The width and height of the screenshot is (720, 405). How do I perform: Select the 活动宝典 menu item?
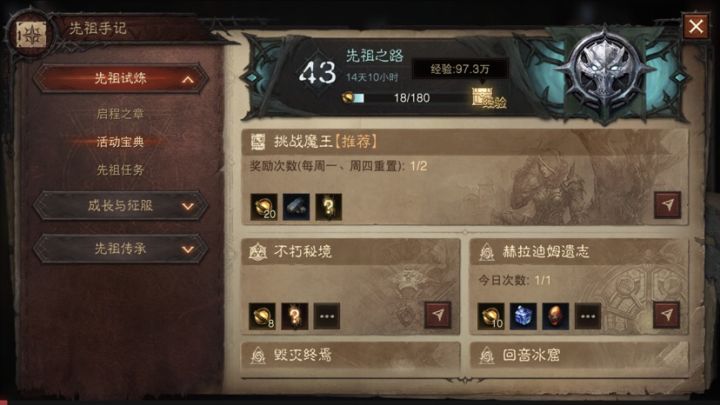click(x=120, y=142)
